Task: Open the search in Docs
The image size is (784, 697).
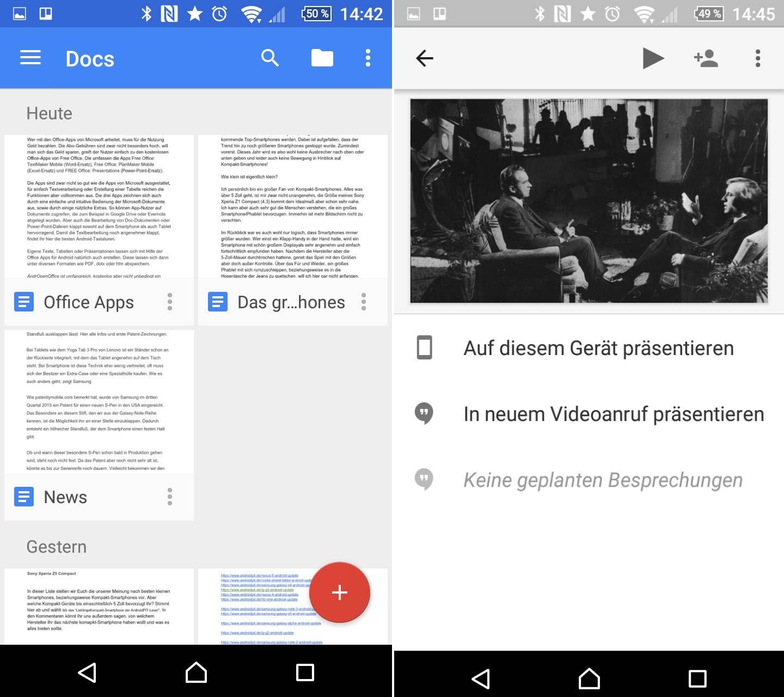Action: [x=271, y=58]
